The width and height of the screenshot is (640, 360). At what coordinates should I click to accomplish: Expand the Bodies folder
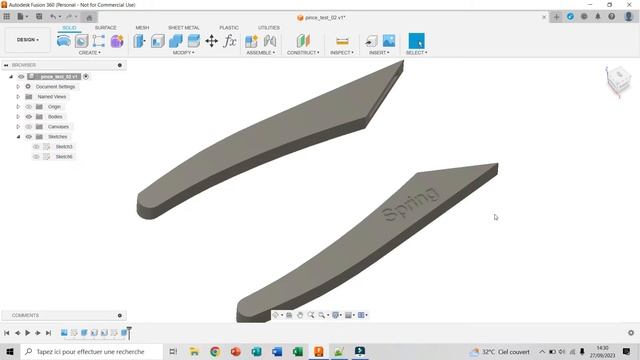tap(18, 117)
